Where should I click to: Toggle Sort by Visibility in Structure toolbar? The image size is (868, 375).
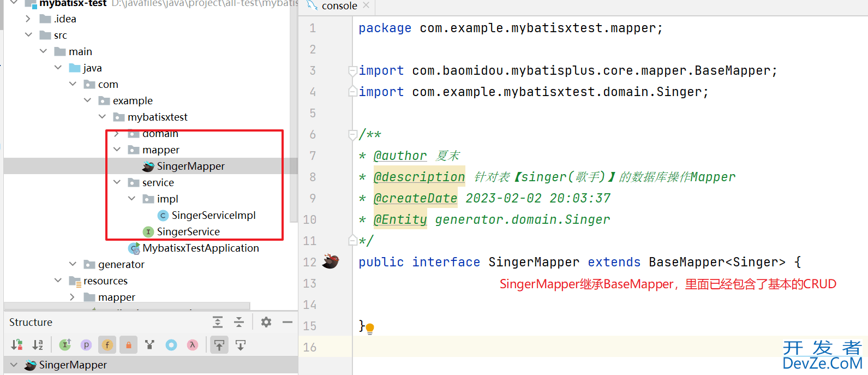point(17,344)
